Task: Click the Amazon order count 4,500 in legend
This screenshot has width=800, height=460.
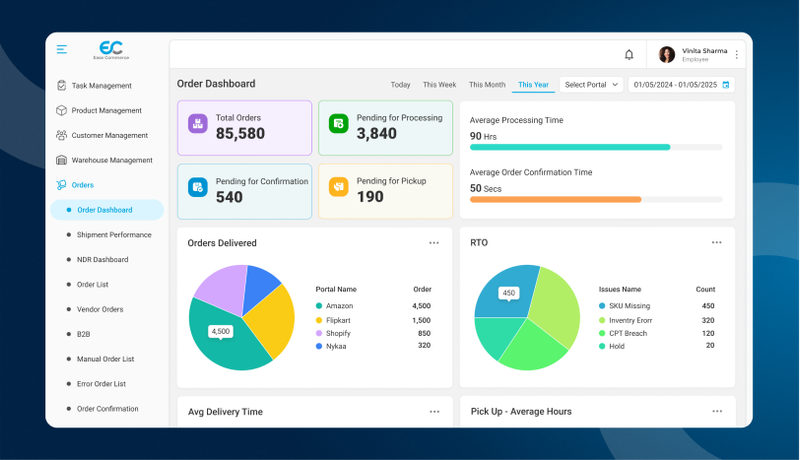Action: [421, 306]
